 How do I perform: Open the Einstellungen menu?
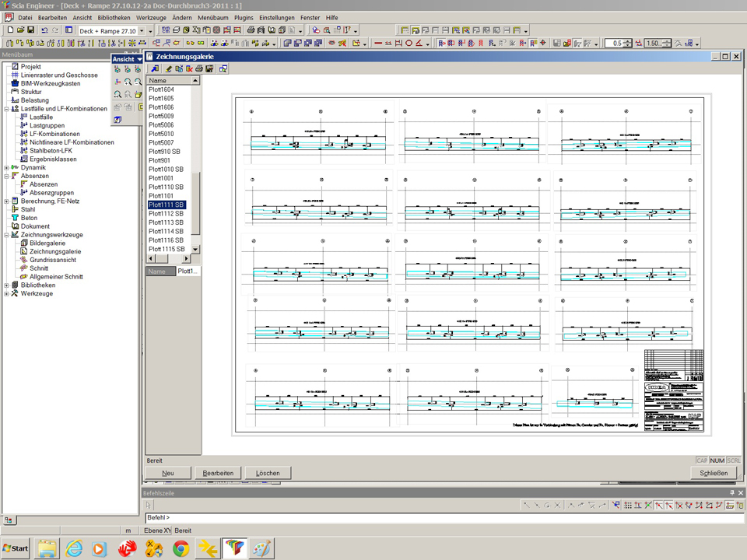click(277, 17)
